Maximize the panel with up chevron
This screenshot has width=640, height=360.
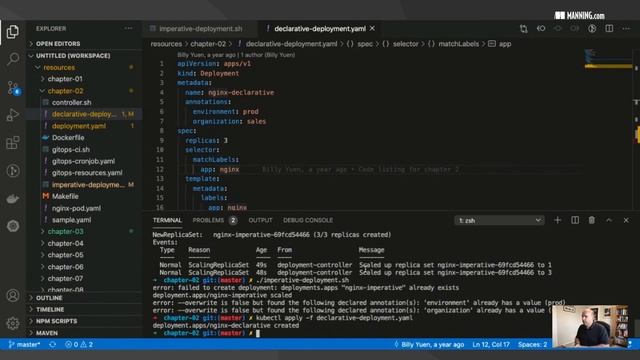[609, 220]
